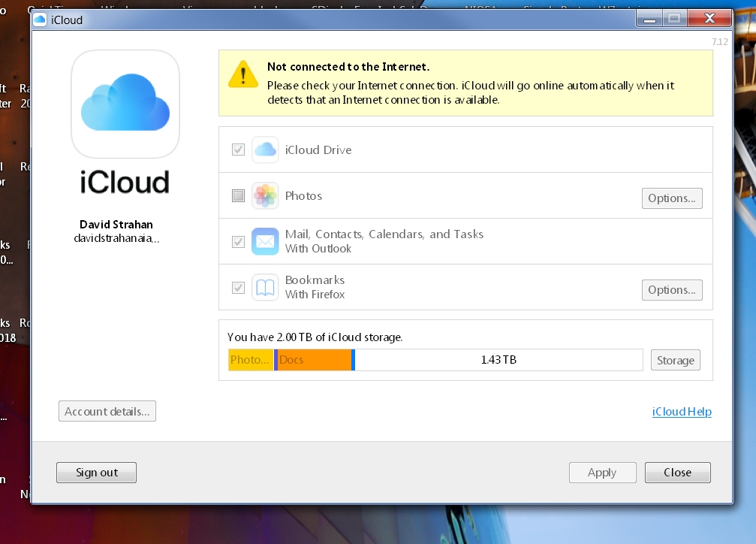
Task: Sign out of iCloud
Action: pyautogui.click(x=96, y=473)
